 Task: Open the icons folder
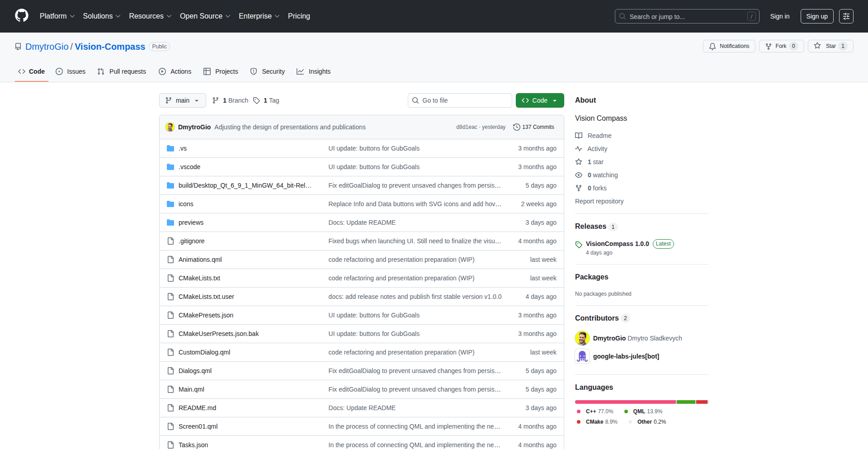click(185, 204)
